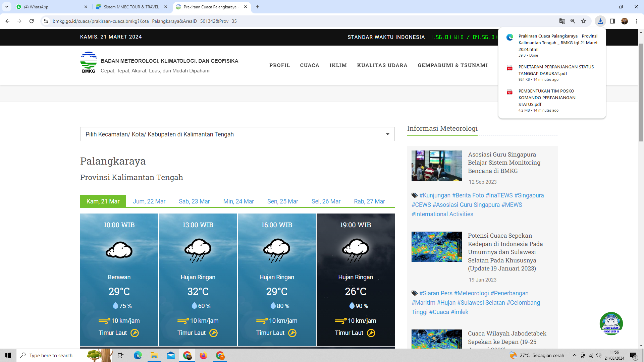Screen dimensions: 644x362
Task: Click the cloudy icon for 10:00 WIB
Action: (x=119, y=250)
